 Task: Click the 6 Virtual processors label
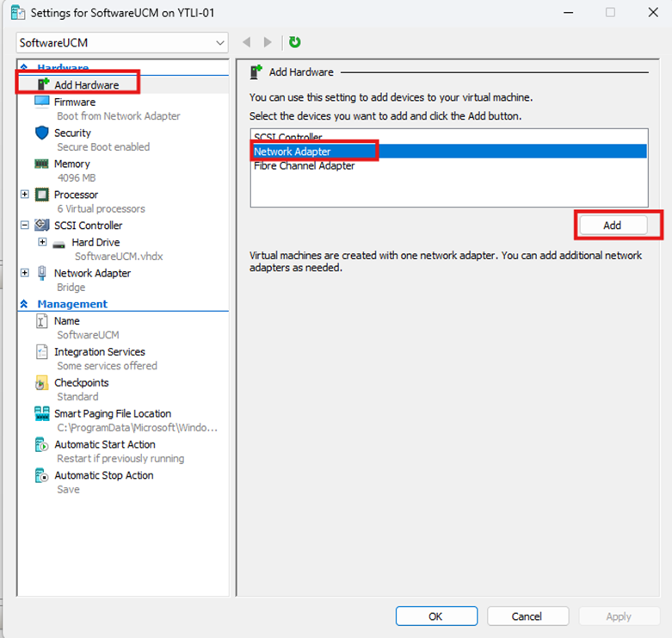tap(102, 208)
